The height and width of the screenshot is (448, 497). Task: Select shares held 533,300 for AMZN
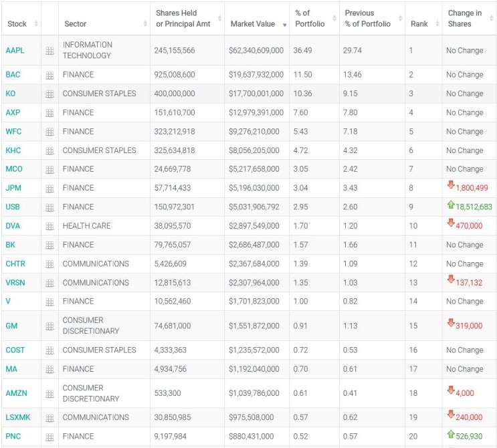[x=167, y=393]
